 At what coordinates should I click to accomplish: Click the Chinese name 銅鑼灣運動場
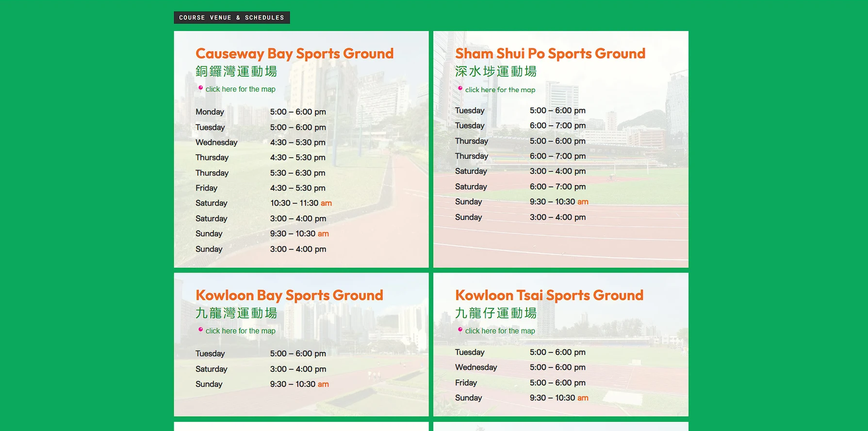[236, 72]
